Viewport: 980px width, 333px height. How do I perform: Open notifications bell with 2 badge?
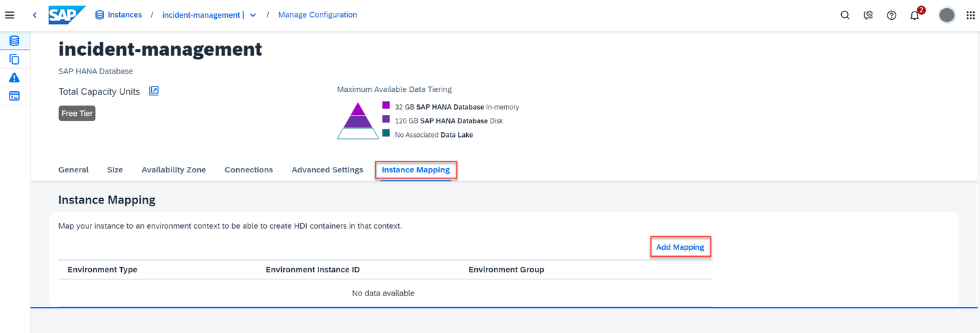tap(916, 14)
